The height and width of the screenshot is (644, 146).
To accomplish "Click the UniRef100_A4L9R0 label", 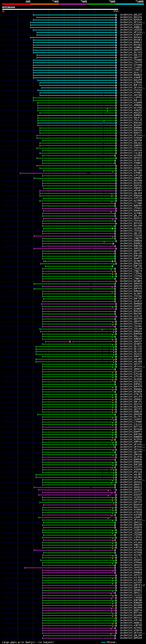I will pos(131,359).
